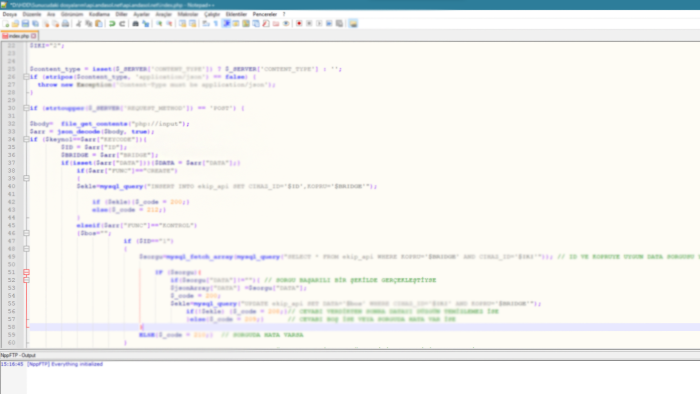
Task: Open Folder as Workspace icon
Action: (x=276, y=23)
